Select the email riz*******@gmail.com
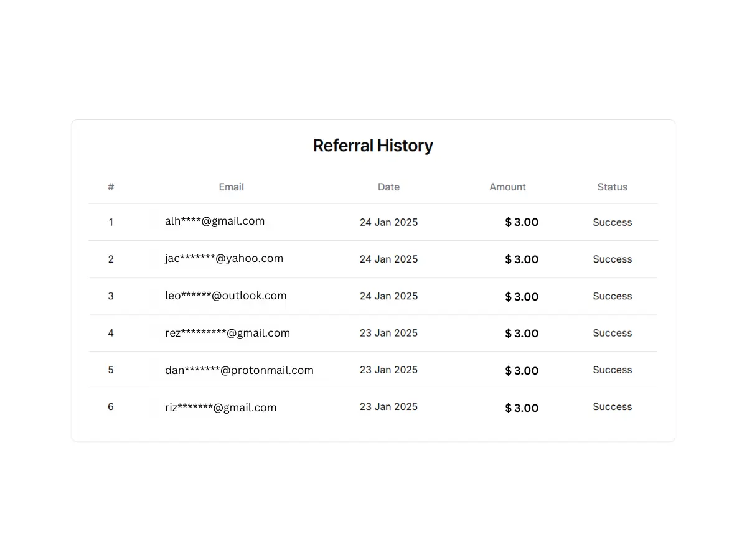Image resolution: width=747 pixels, height=560 pixels. 220,408
